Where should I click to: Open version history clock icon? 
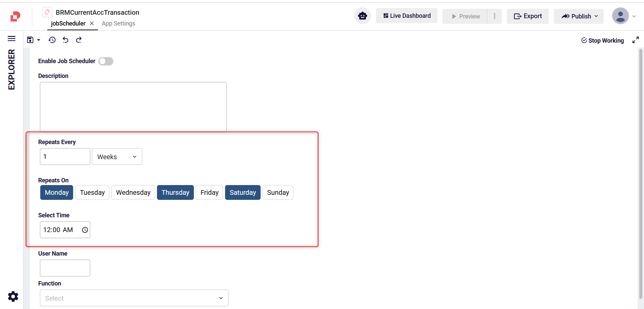click(x=52, y=40)
